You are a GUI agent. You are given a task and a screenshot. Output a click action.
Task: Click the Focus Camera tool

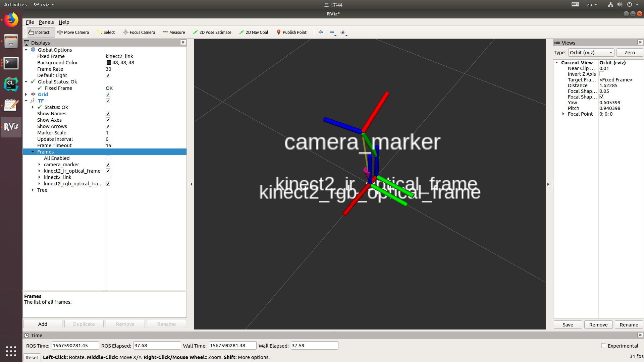pyautogui.click(x=139, y=32)
